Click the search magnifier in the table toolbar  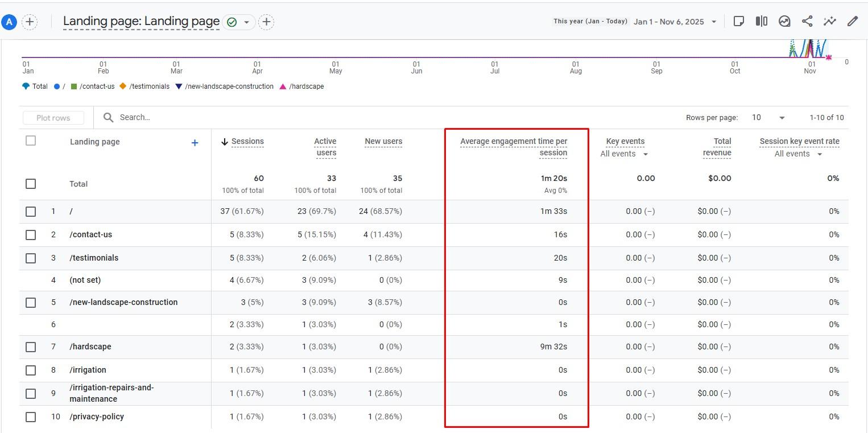(x=108, y=117)
